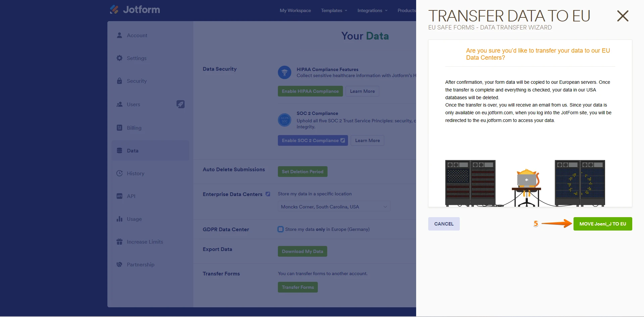Viewport: 644px width, 317px height.
Task: Select the Usage graph icon
Action: pyautogui.click(x=119, y=219)
